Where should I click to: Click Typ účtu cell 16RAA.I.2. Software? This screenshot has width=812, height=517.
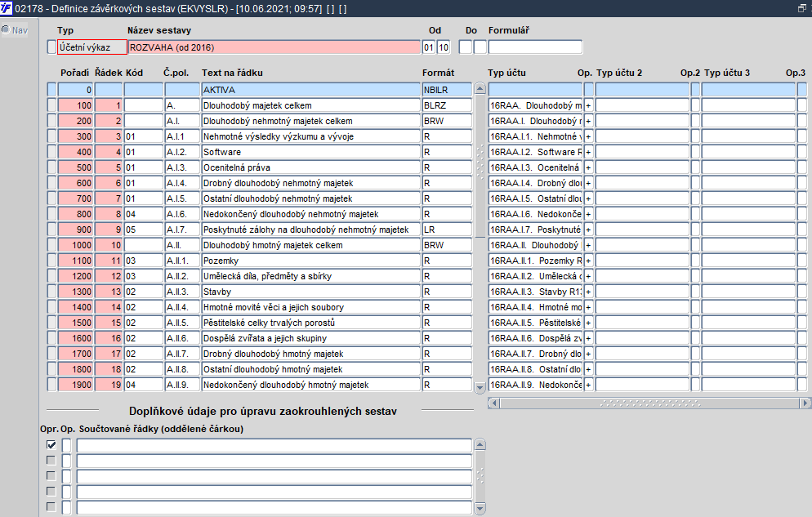(535, 152)
